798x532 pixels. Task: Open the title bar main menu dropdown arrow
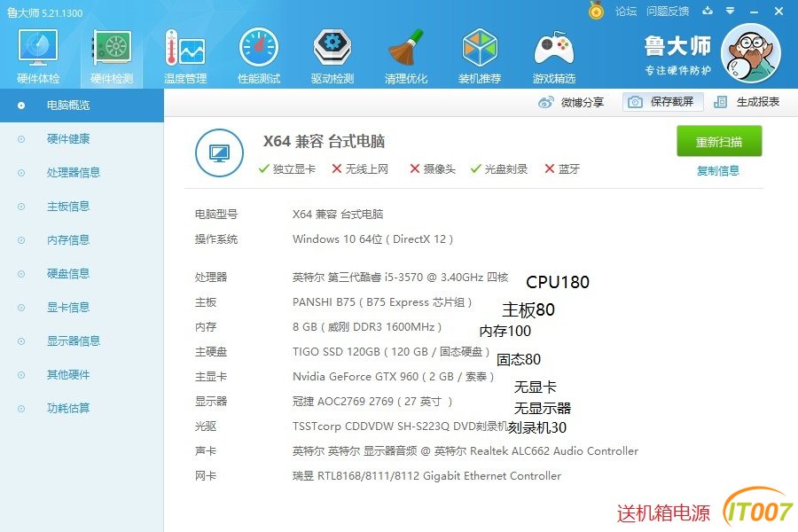731,11
